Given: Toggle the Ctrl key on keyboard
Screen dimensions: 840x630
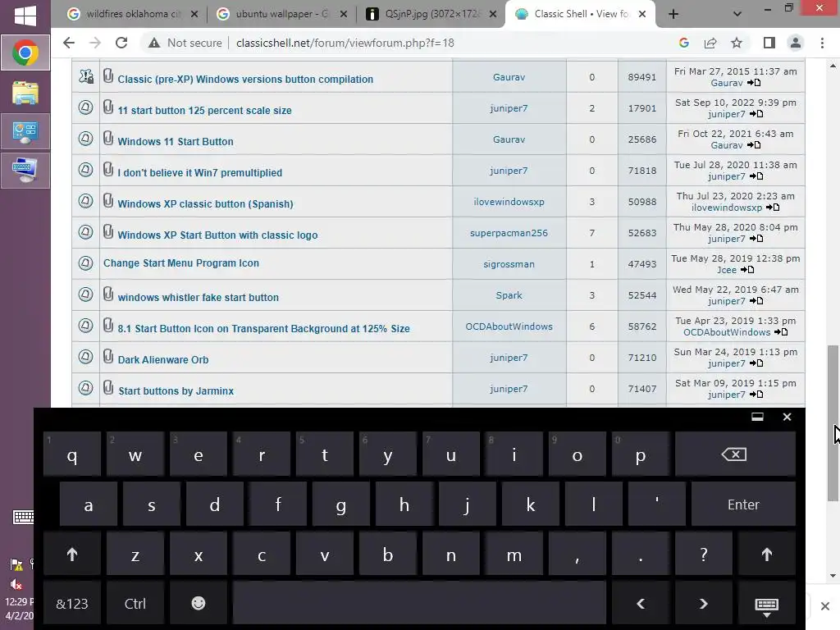Looking at the screenshot, I should click(135, 604).
